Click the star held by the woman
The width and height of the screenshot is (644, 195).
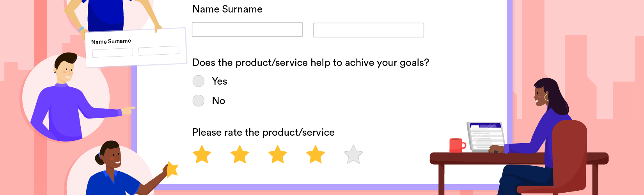172,169
